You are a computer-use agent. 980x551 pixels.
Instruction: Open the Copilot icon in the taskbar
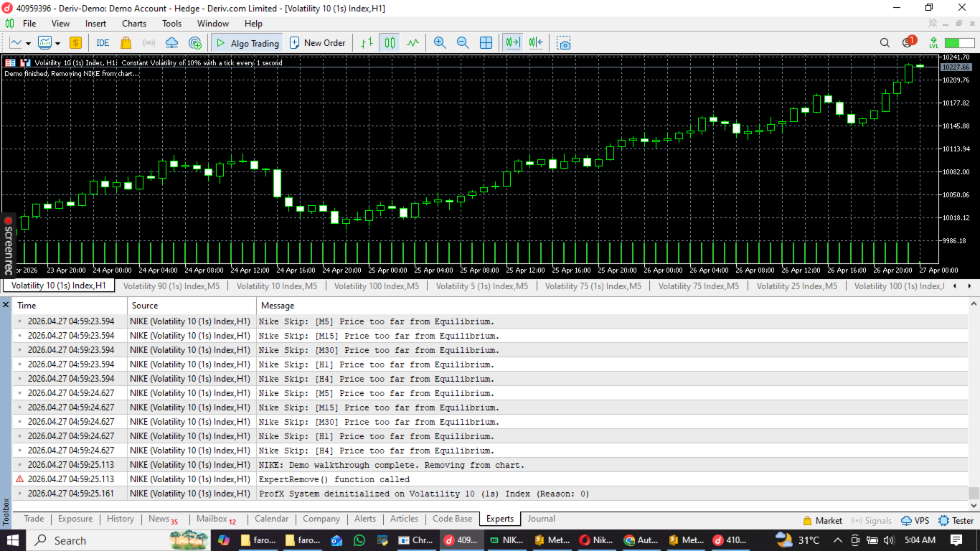(223, 540)
